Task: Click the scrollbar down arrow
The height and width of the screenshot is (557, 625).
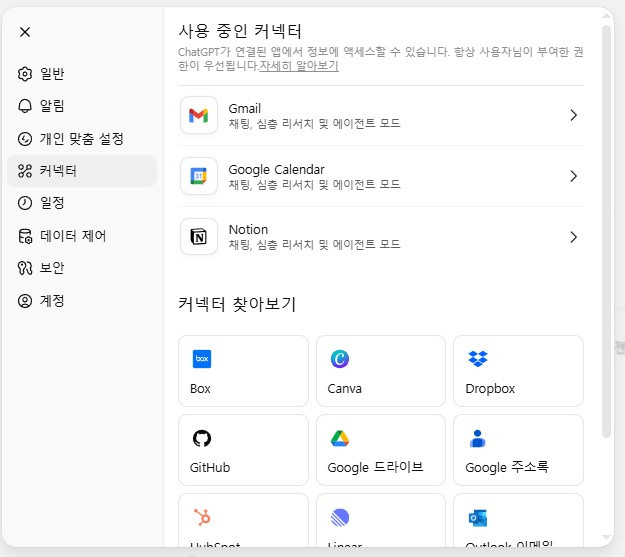Action: pyautogui.click(x=606, y=538)
